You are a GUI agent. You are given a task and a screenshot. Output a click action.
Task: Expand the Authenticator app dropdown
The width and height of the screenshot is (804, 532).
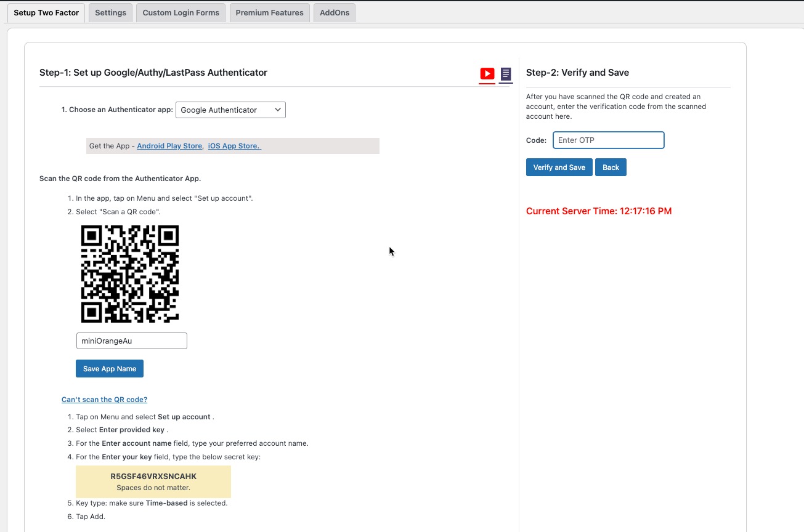[x=230, y=110]
